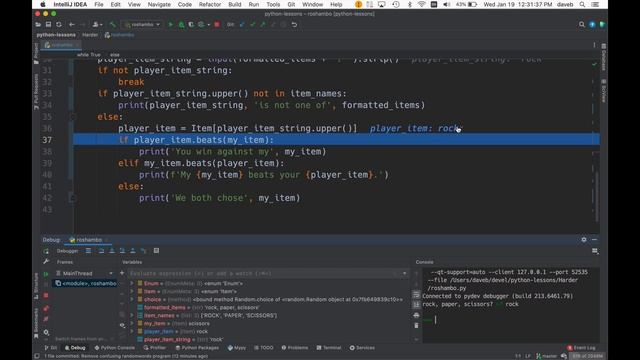Click the Git push arrow icon
This screenshot has height=360, width=640.
tap(263, 24)
